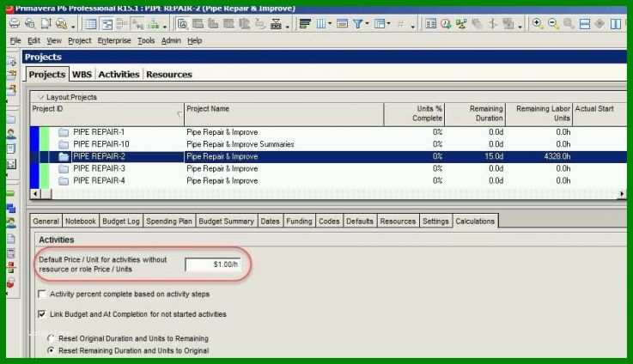Viewport: 633px width, 364px height.
Task: Click the Page Setup toolbar icon
Action: (46, 23)
